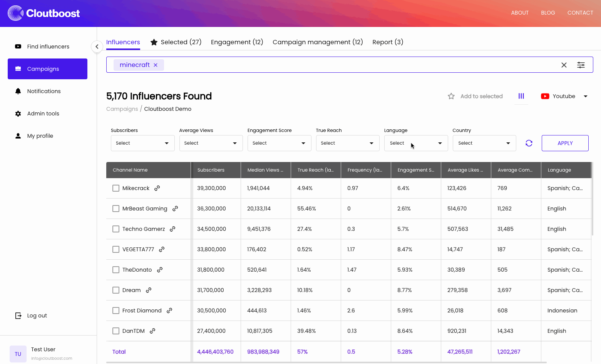
Task: Click the star icon beside Add to selected
Action: pos(451,96)
